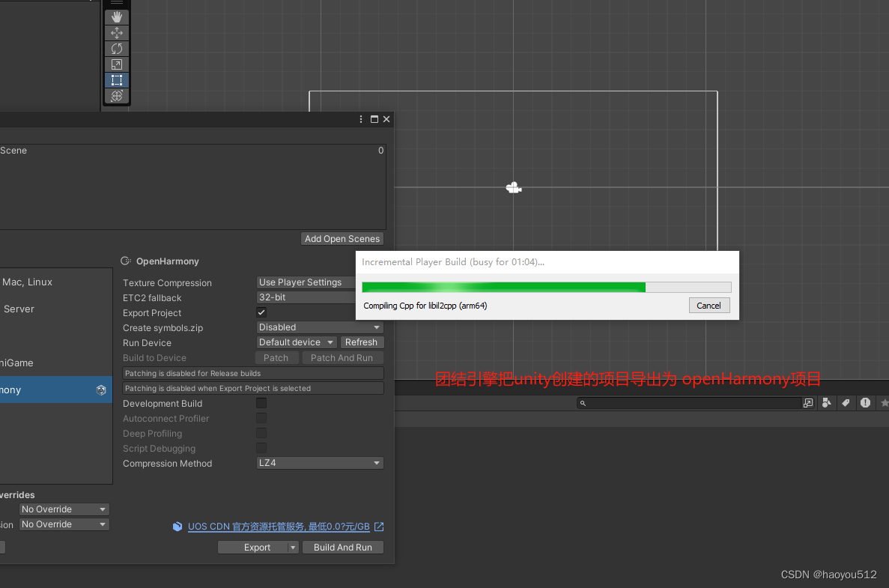
Task: Open the Create symbols.zip Disabled dropdown
Action: pos(319,327)
